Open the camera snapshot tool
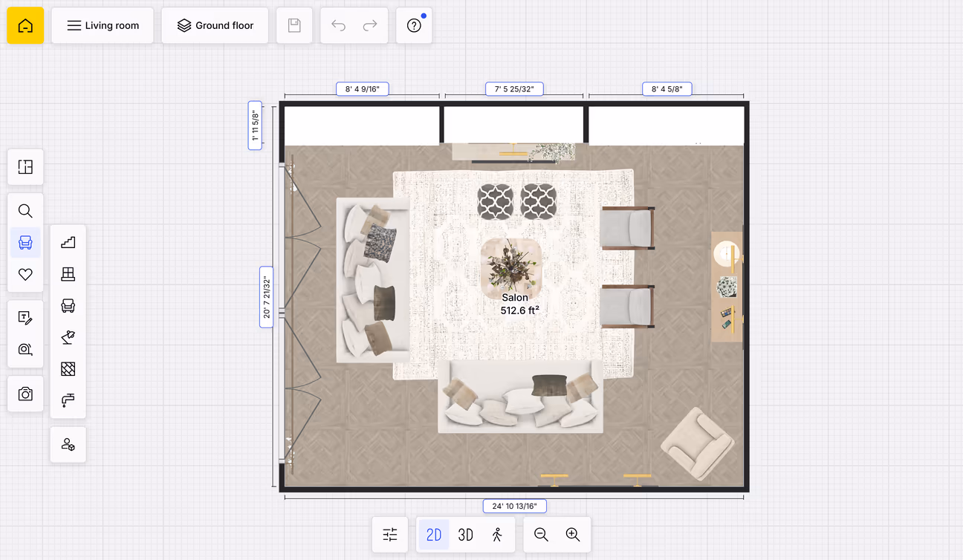The width and height of the screenshot is (963, 560). tap(25, 394)
